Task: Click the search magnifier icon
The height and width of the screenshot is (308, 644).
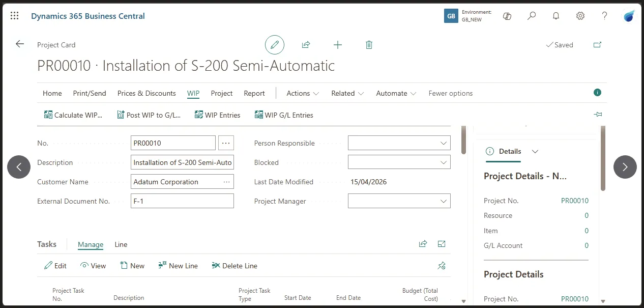Action: 532,16
